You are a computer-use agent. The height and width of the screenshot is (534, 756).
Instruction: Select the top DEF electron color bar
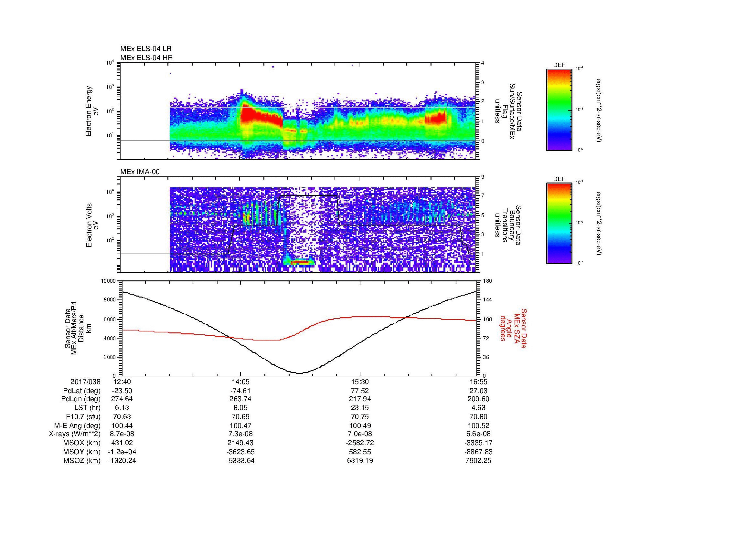coord(559,110)
